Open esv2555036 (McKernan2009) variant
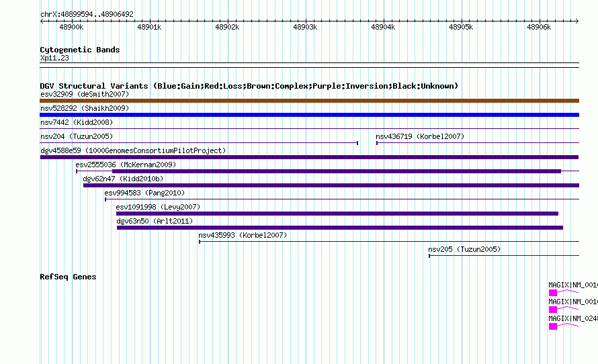Viewport: 598px width, 364px height. coord(126,165)
